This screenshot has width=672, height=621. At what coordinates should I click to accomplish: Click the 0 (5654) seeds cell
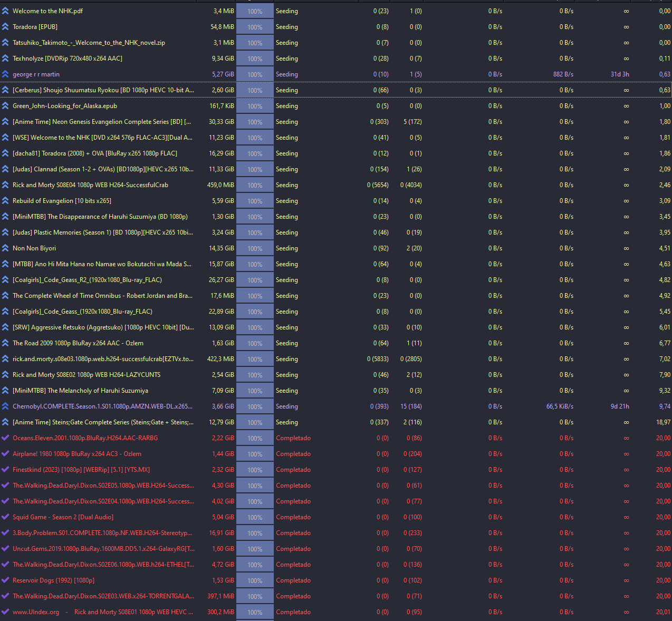(x=378, y=185)
